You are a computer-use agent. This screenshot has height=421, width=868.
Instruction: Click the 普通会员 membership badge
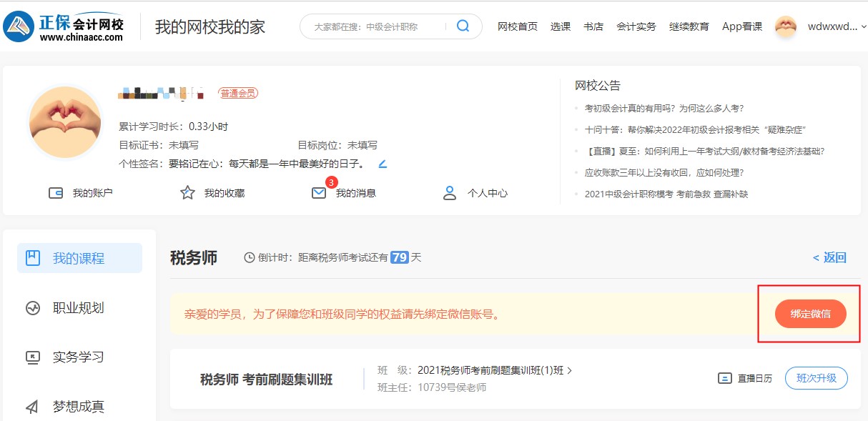pos(238,93)
